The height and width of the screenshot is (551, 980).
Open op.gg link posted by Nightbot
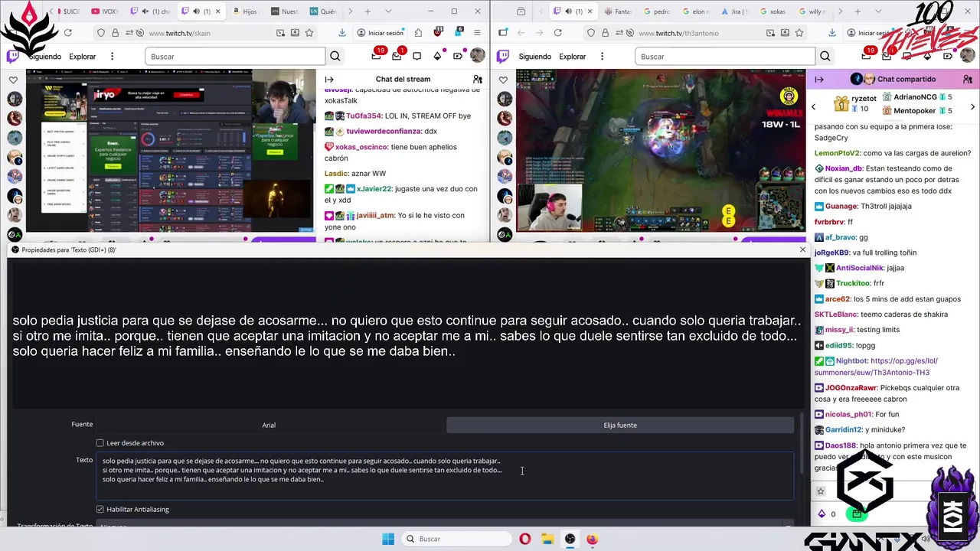pos(876,367)
